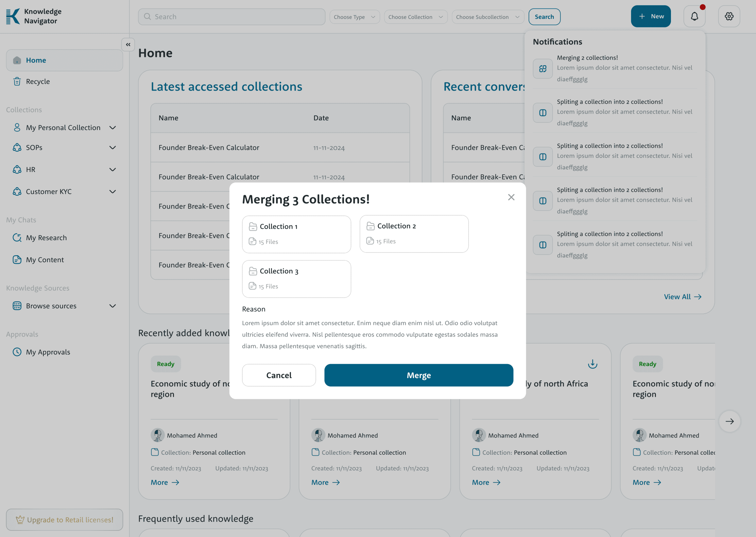This screenshot has width=756, height=537.
Task: Go to Recycle in the sidebar
Action: point(38,81)
